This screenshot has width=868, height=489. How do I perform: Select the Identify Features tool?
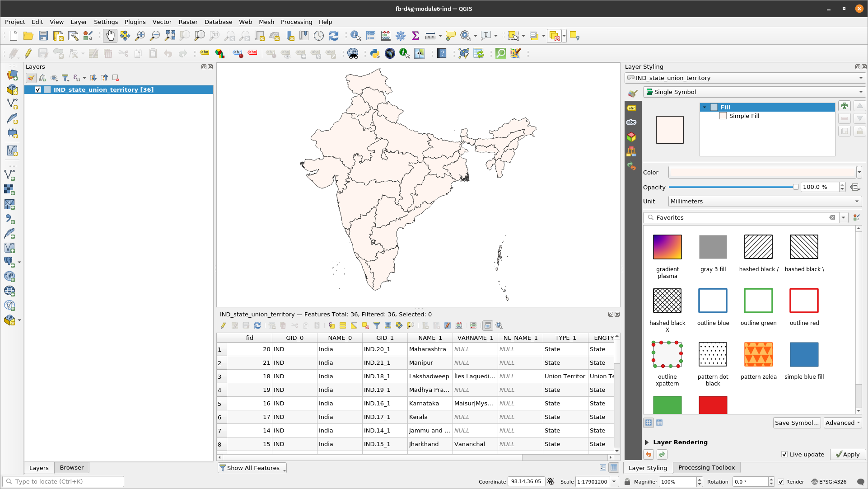click(355, 36)
